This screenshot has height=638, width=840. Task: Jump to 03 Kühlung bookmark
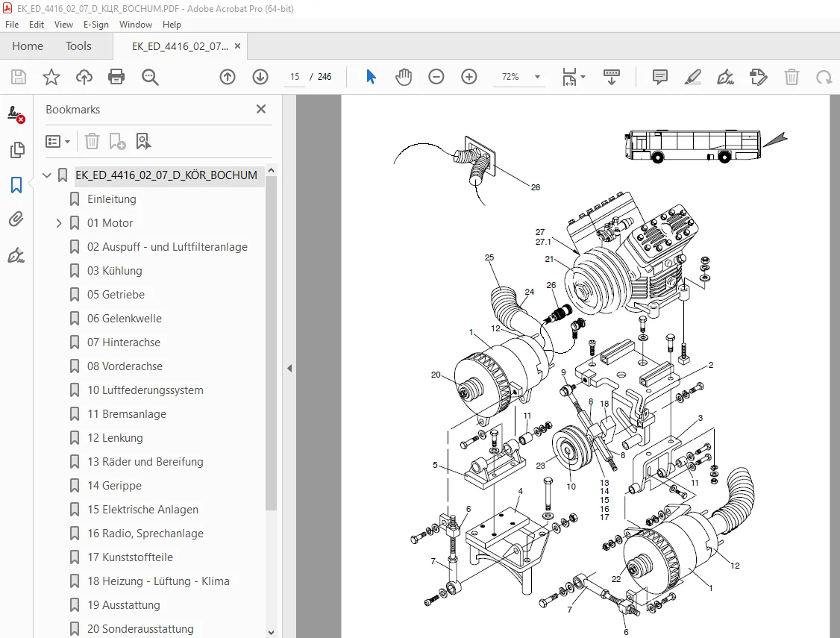pyautogui.click(x=115, y=271)
